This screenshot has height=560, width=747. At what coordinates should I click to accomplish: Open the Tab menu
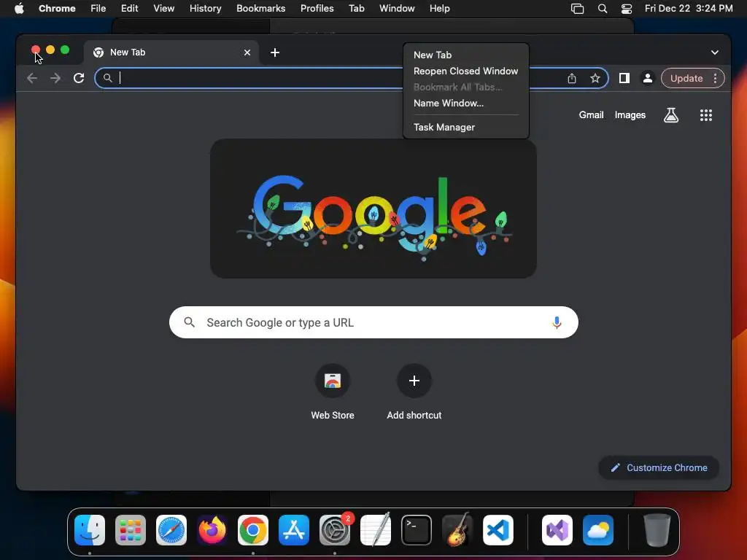356,9
